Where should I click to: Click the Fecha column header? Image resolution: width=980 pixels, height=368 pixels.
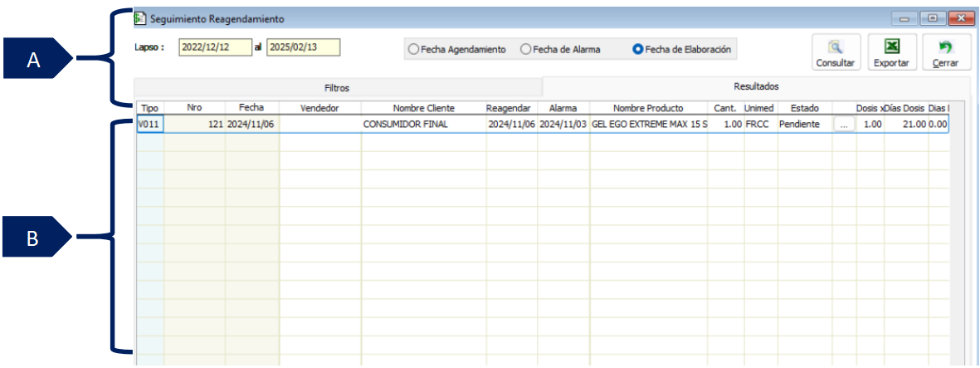[252, 108]
